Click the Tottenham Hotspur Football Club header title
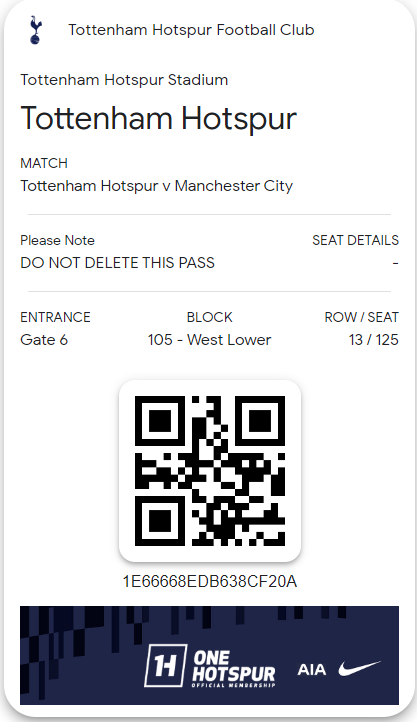Screen dimensions: 417x722 tap(191, 30)
